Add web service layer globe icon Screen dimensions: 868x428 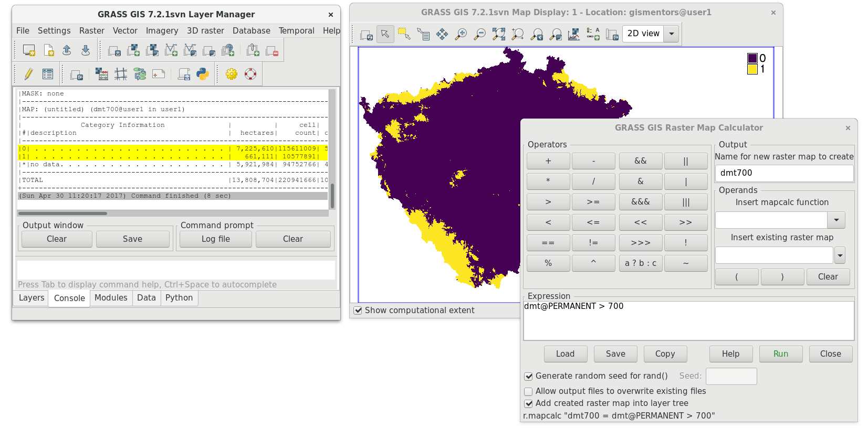228,50
